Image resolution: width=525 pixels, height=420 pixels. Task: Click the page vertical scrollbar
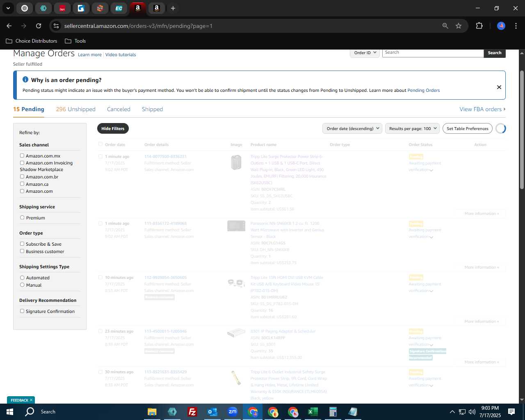522,130
